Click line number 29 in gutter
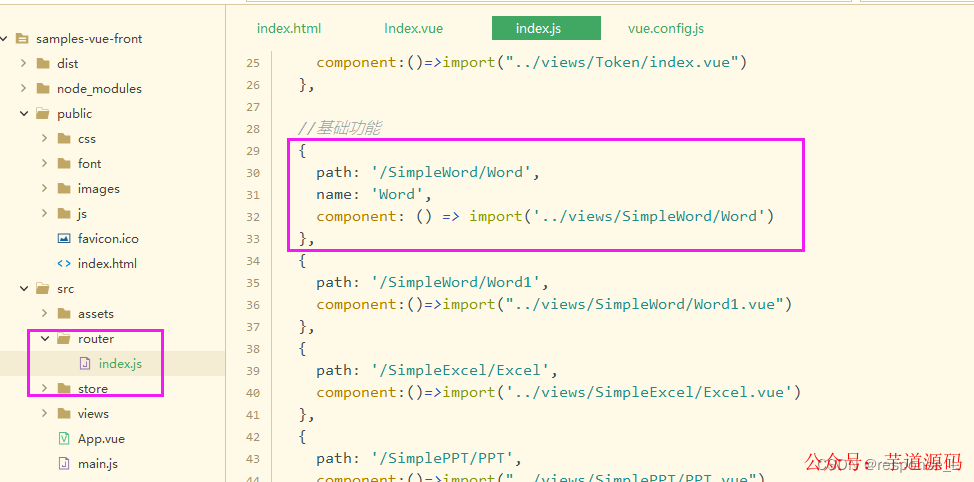 (253, 151)
